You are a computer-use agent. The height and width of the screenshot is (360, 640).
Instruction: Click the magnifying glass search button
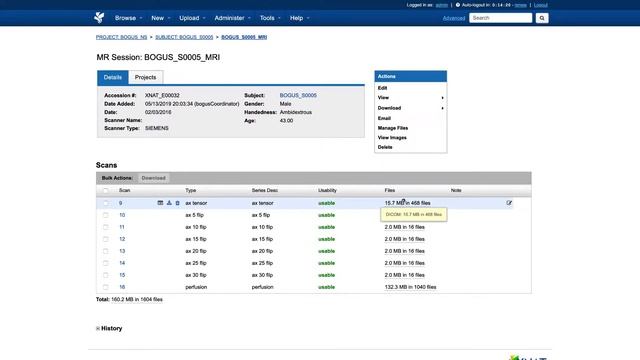pyautogui.click(x=542, y=18)
